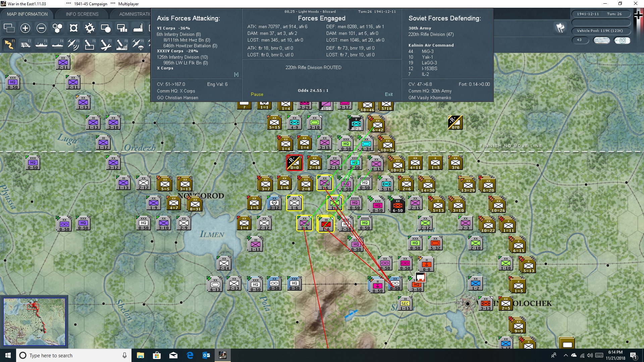Select the R 0?0 partisan counter

point(455,123)
